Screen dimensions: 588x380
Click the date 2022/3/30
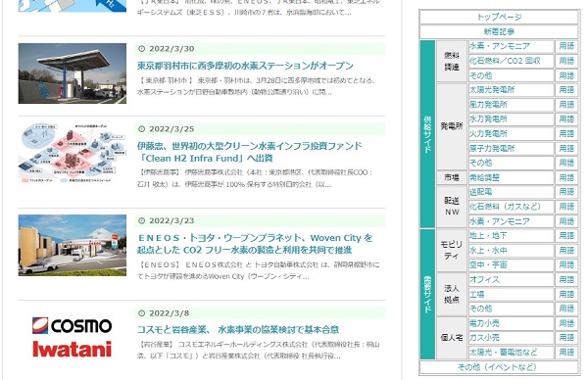tap(171, 49)
